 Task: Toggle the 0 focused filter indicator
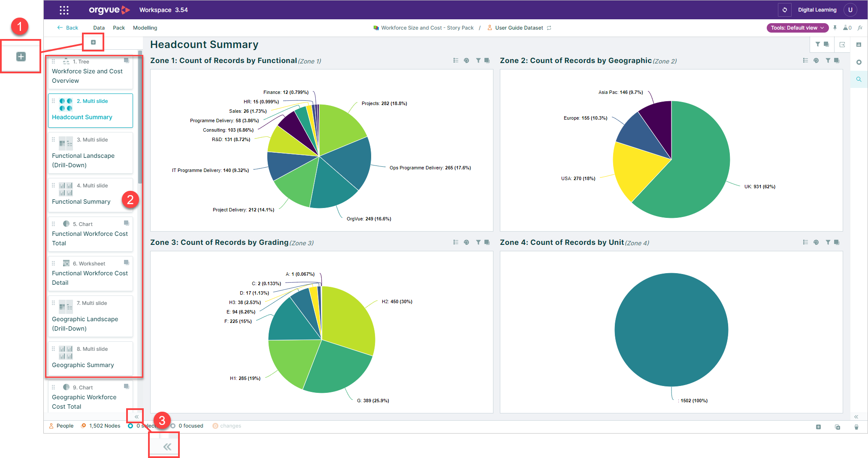187,426
